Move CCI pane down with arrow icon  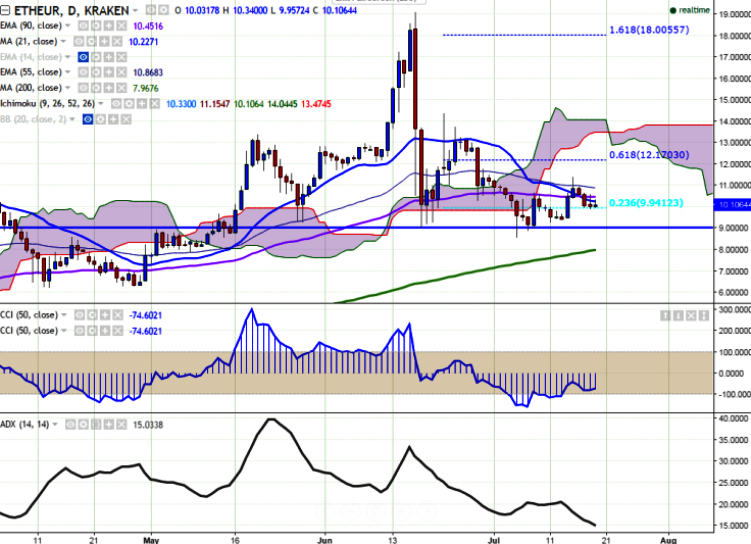(x=678, y=316)
